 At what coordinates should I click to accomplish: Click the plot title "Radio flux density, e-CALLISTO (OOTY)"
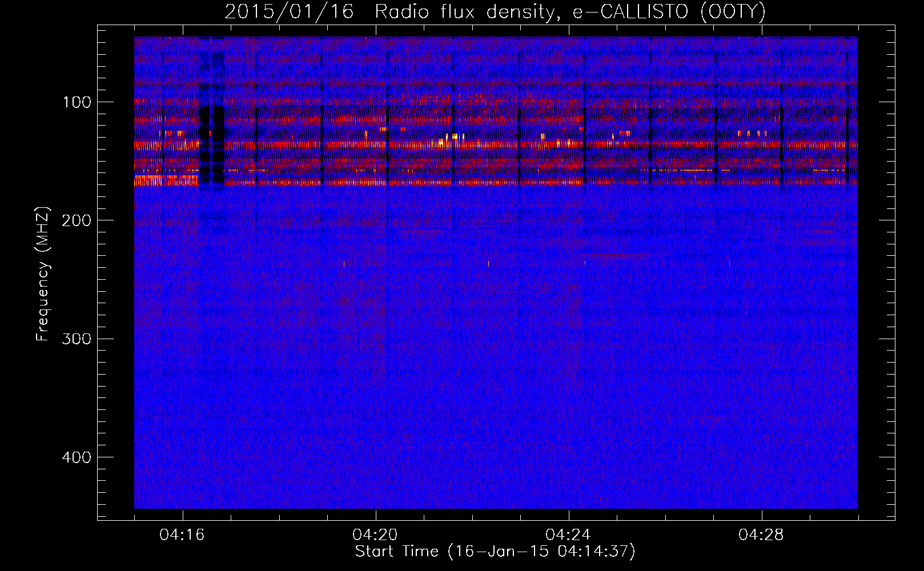(x=570, y=12)
